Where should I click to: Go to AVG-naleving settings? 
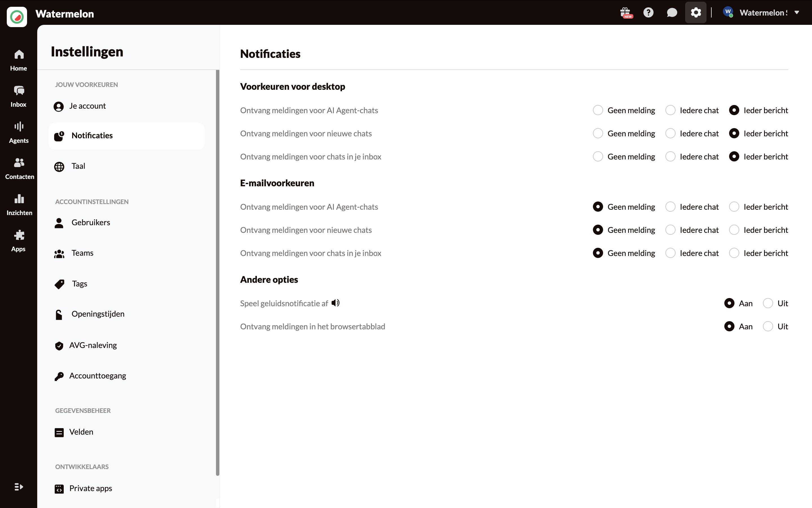(x=127, y=345)
